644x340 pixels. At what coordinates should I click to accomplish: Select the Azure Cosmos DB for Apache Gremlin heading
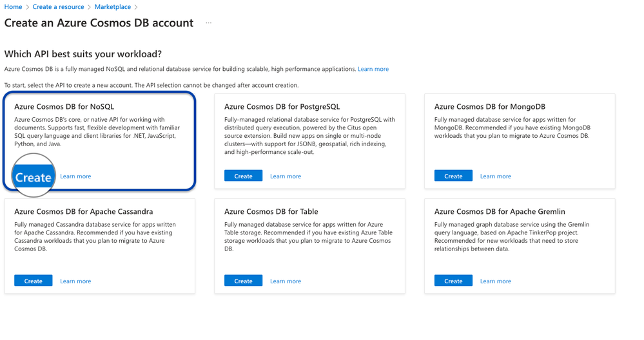[x=500, y=212]
